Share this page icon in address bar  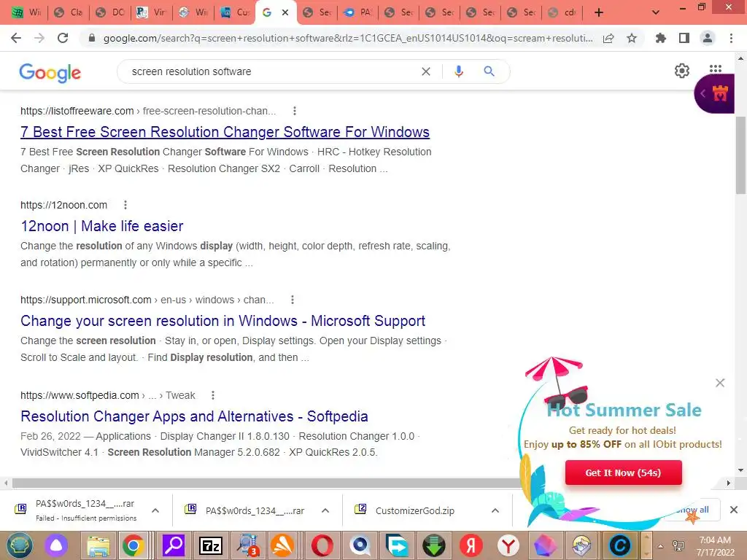coord(608,38)
